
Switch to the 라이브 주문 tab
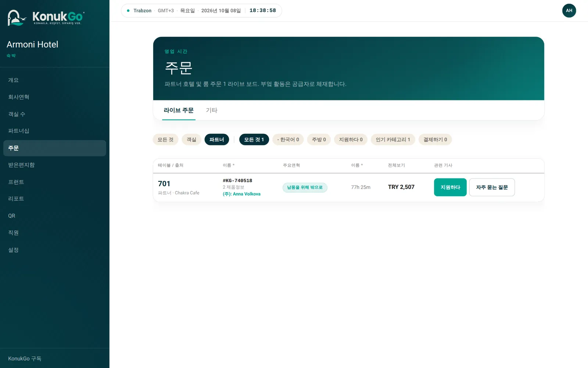179,110
